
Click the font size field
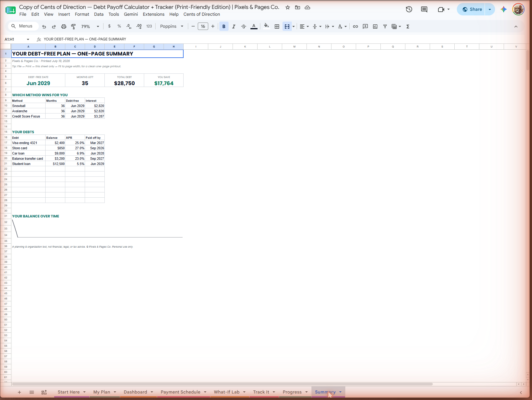tap(203, 27)
